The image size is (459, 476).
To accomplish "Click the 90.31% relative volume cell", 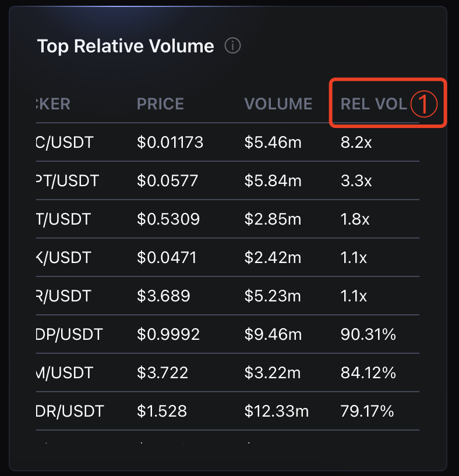I will (368, 334).
